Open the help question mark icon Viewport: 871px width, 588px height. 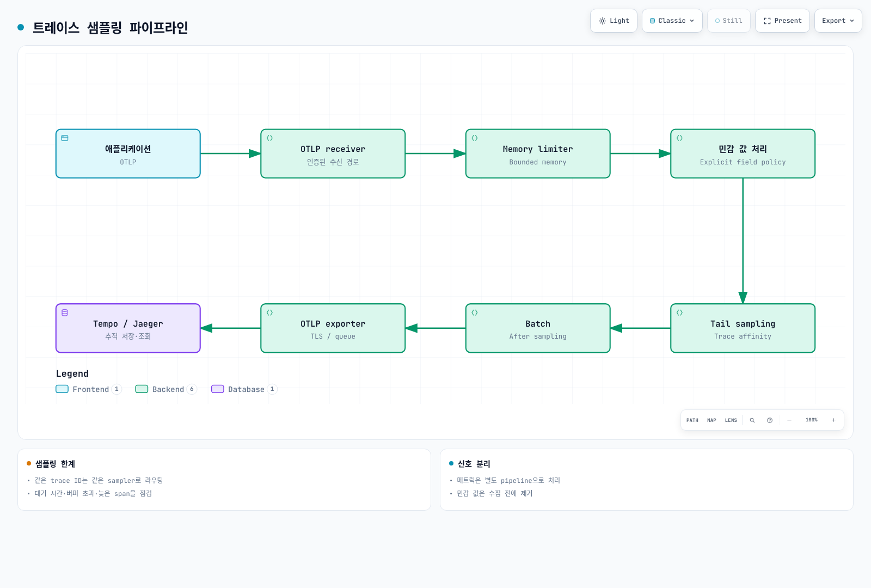[770, 420]
